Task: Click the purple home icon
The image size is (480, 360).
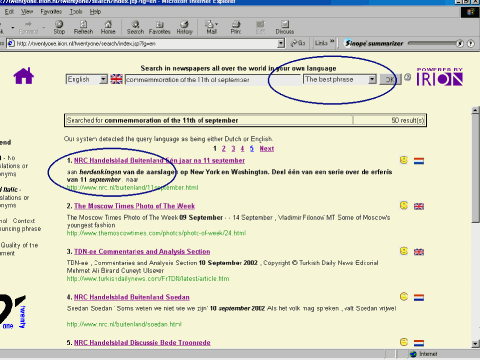Action: pos(24,76)
